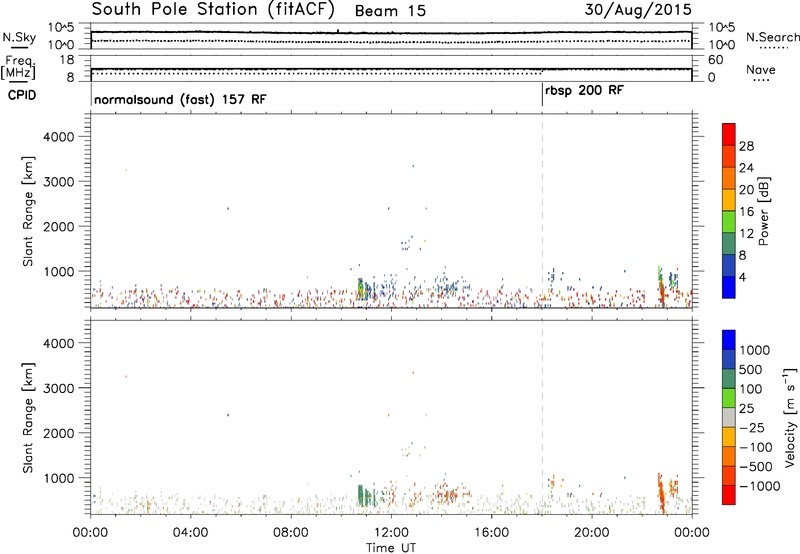Pick the yellow -100 to -25 velocity segment
Screen dimensions: 800x554
[729, 437]
